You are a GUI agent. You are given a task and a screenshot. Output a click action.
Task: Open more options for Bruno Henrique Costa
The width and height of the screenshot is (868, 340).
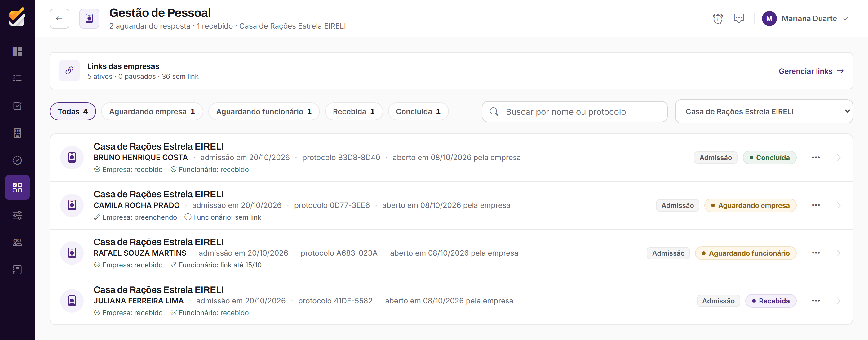point(816,158)
